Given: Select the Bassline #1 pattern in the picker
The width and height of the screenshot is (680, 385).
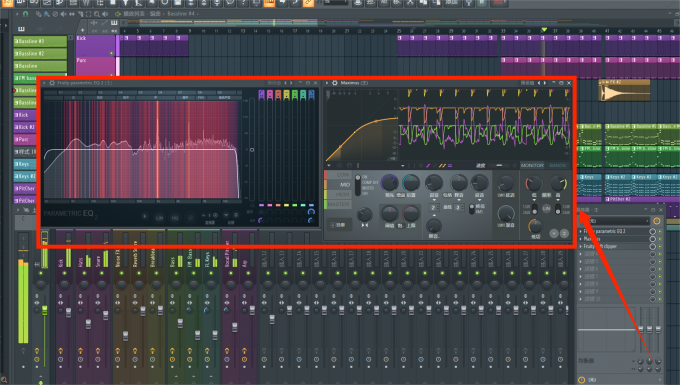Looking at the screenshot, I should click(40, 41).
